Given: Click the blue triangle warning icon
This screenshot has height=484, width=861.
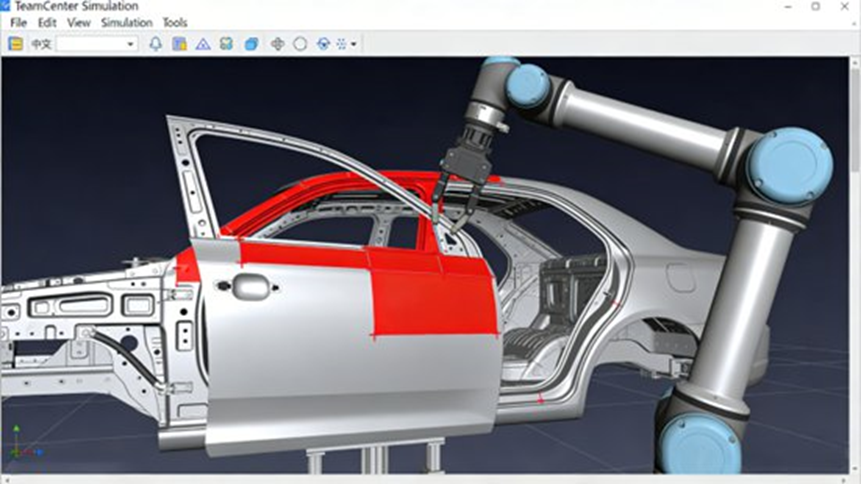Looking at the screenshot, I should tap(203, 44).
